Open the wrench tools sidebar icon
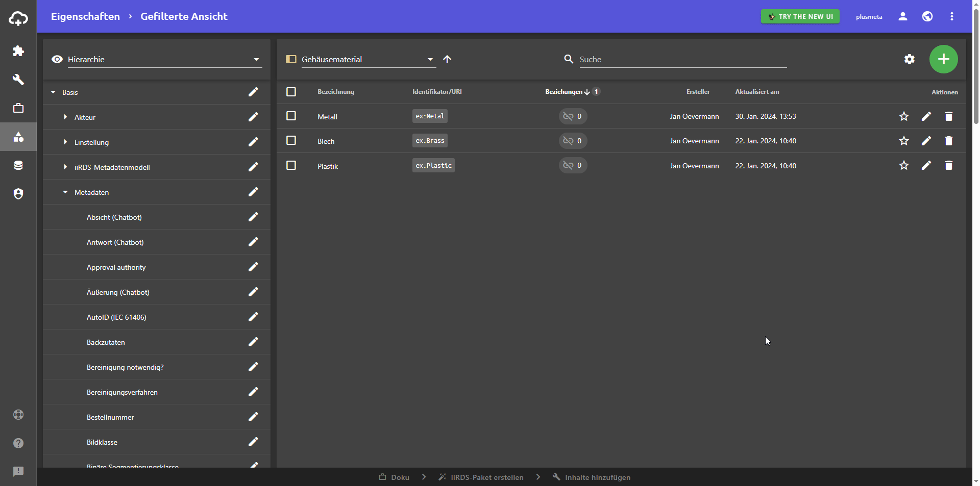 [18, 80]
